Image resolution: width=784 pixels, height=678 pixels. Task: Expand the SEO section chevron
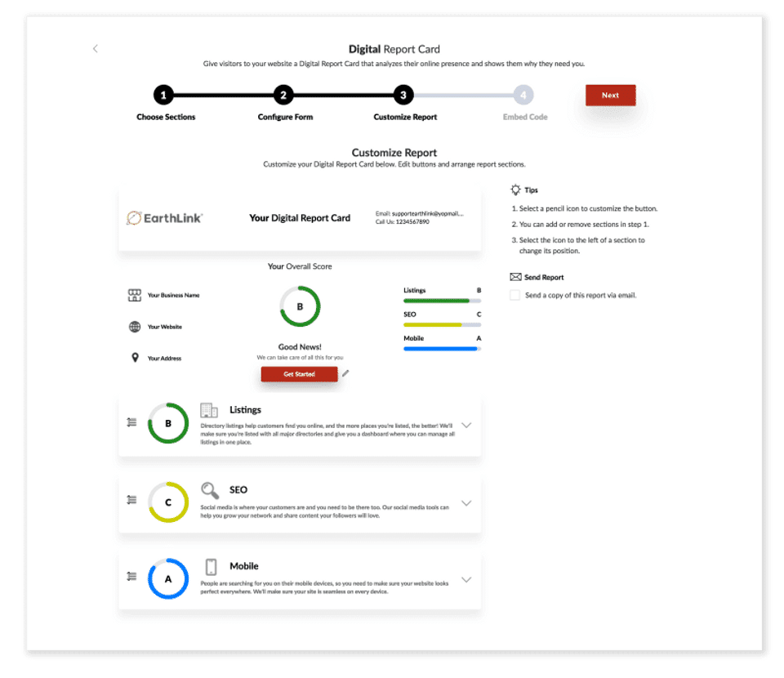point(466,503)
